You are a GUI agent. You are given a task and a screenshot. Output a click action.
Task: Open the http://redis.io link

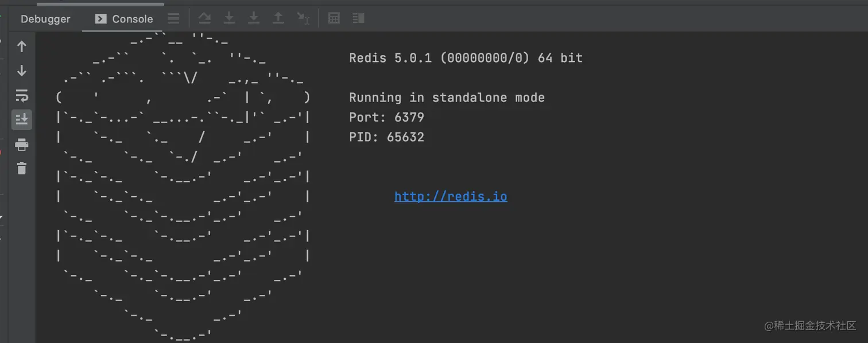click(x=451, y=196)
